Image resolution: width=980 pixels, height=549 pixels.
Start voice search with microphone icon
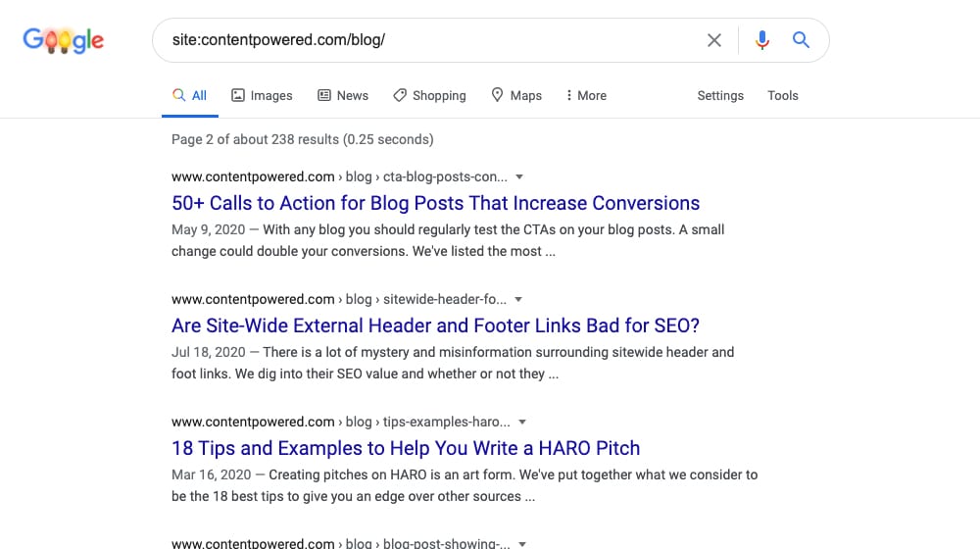(762, 40)
